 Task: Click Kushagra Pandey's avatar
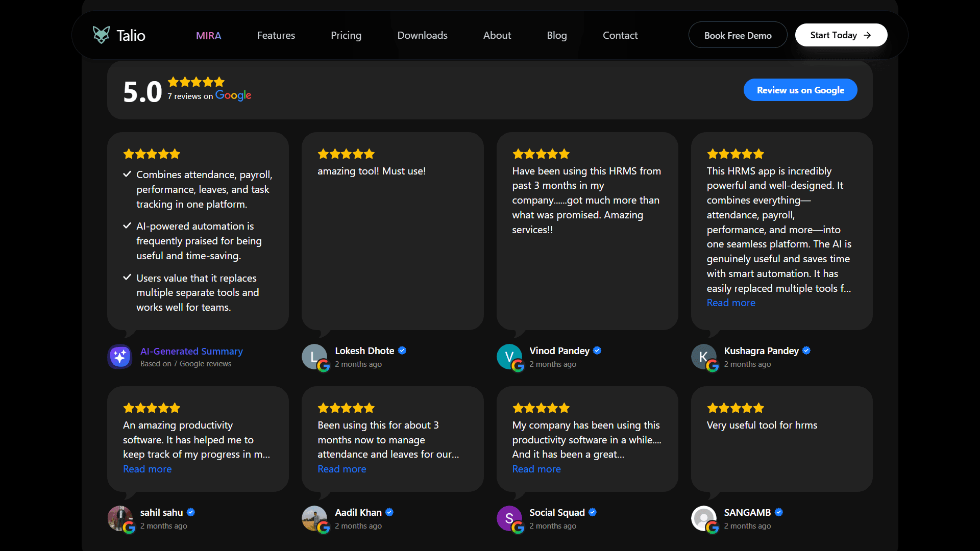[x=704, y=357]
